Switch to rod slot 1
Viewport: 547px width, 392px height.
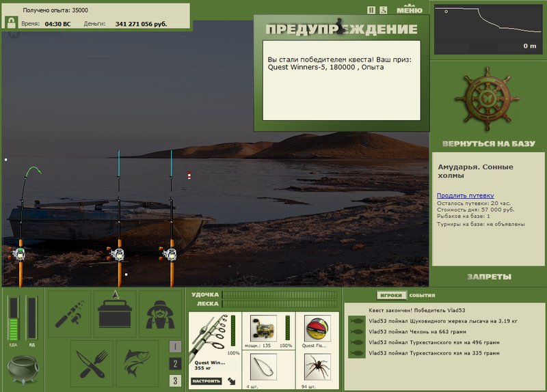point(175,346)
